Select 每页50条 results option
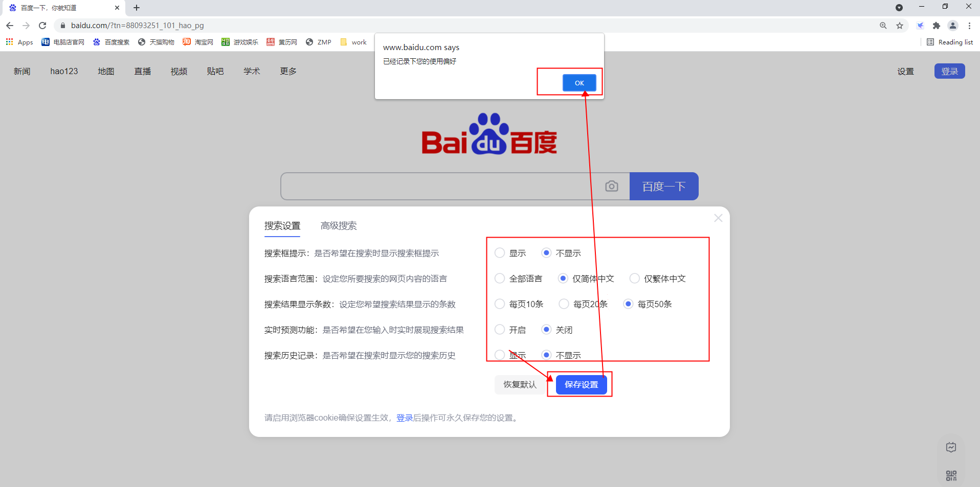The height and width of the screenshot is (487, 980). click(x=628, y=304)
